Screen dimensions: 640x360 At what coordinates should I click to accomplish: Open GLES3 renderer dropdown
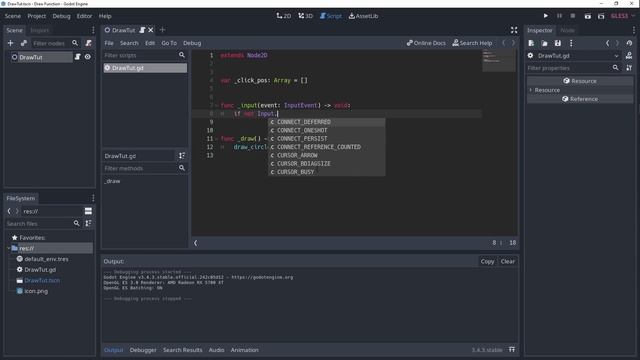point(623,16)
